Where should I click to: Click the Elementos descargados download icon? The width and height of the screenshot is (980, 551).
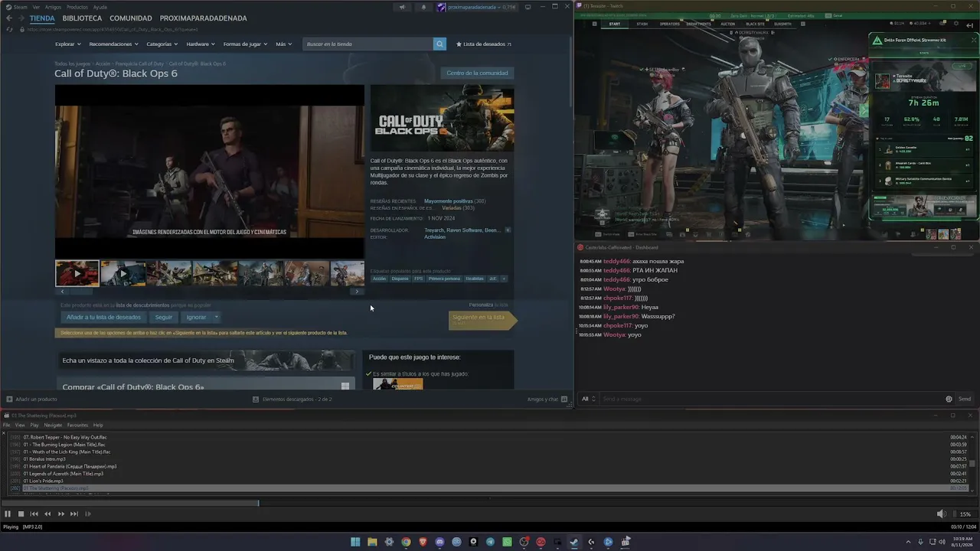pos(256,399)
